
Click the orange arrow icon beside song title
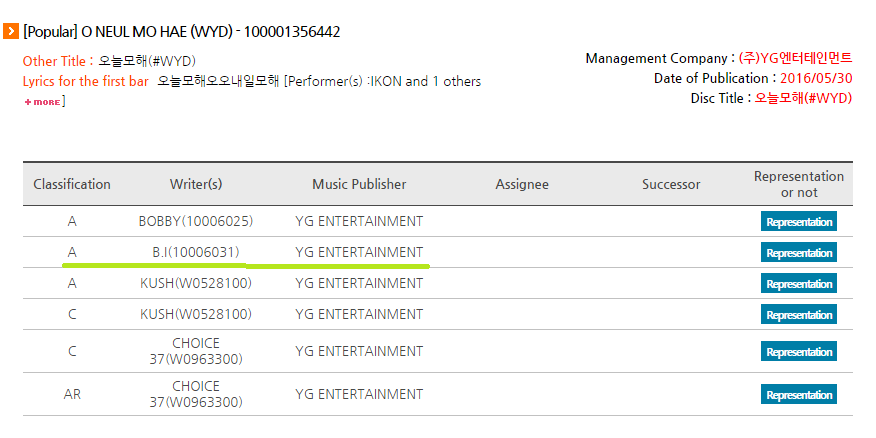tap(11, 31)
